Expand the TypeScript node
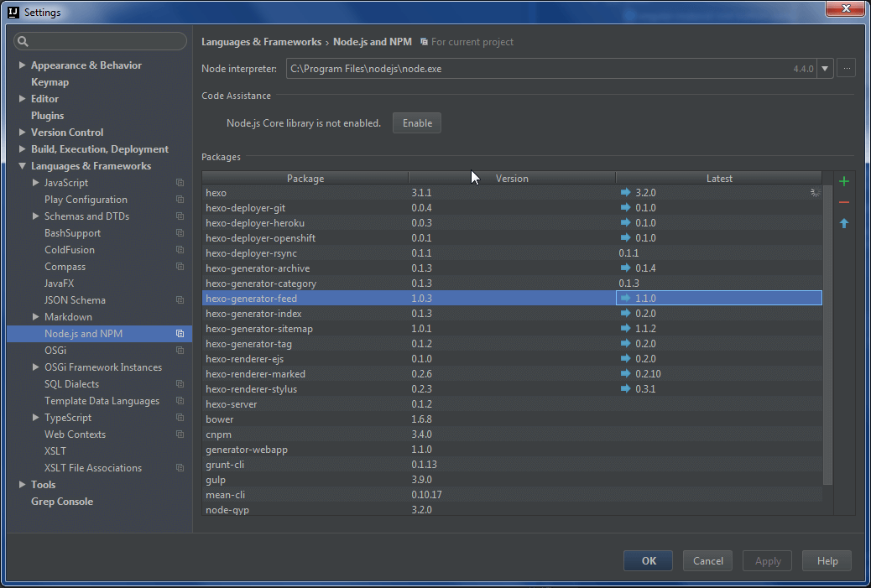 [x=35, y=418]
